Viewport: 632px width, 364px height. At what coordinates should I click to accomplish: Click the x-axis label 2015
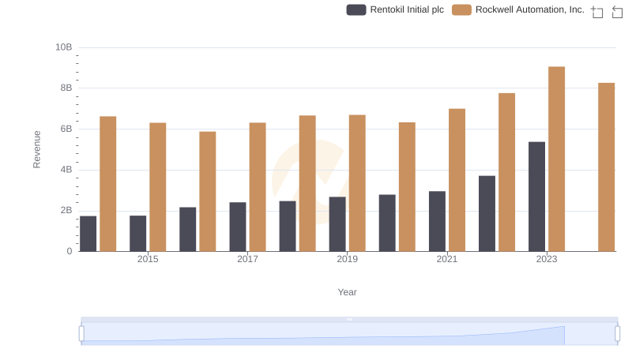[148, 259]
